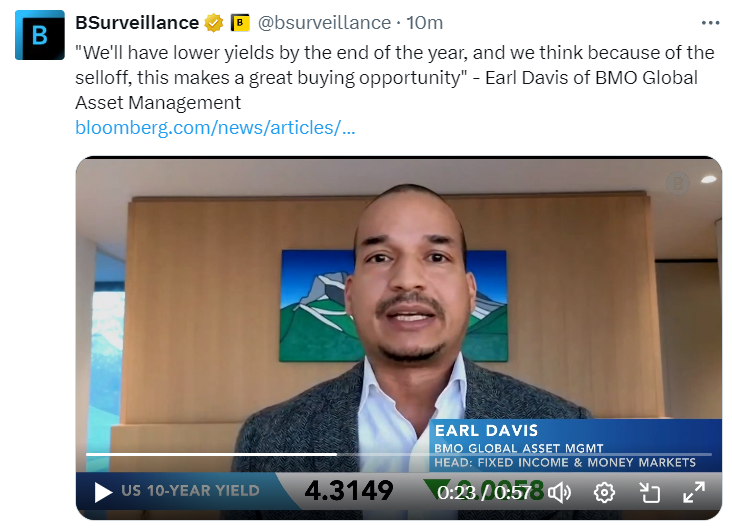
Task: Mute the video with the speaker icon
Action: tap(559, 493)
